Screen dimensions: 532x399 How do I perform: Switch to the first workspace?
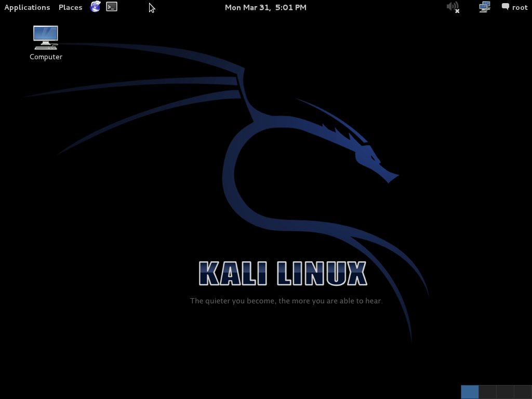coord(470,392)
